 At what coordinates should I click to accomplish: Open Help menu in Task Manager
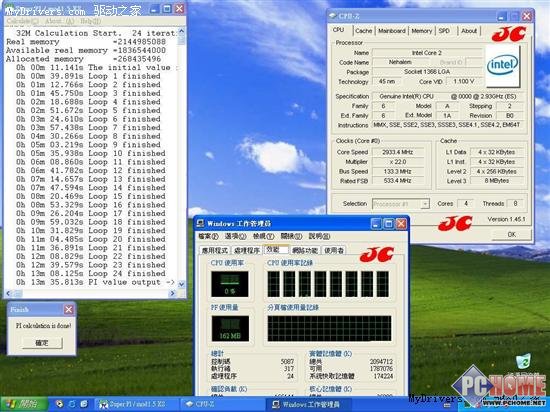point(319,236)
